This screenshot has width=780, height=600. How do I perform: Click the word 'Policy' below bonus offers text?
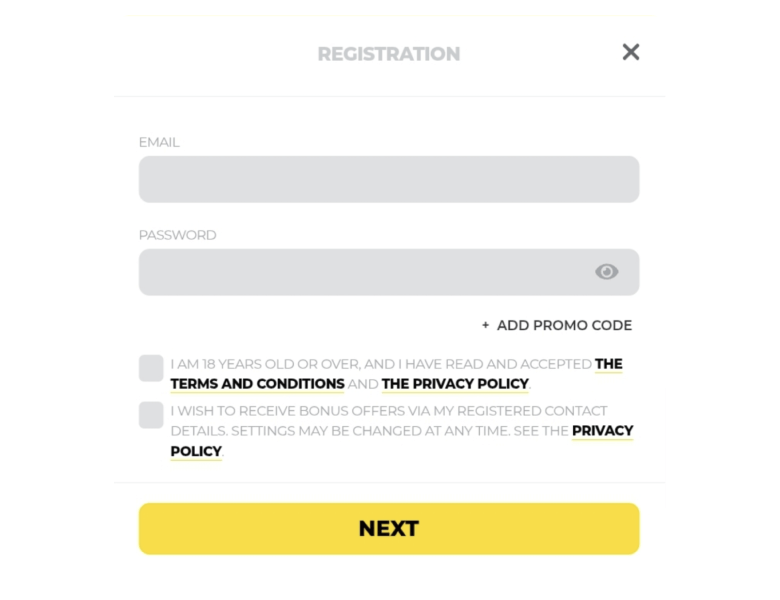(x=196, y=451)
